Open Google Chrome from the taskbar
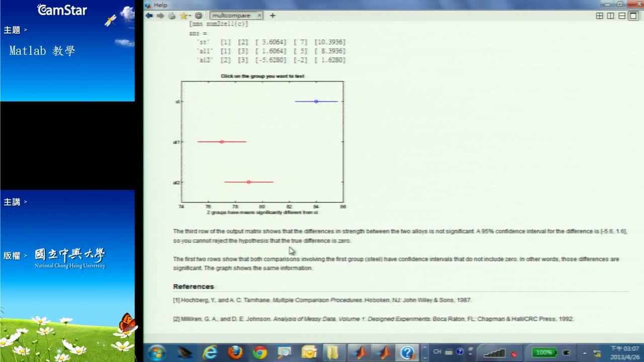This screenshot has height=362, width=644. point(260,352)
